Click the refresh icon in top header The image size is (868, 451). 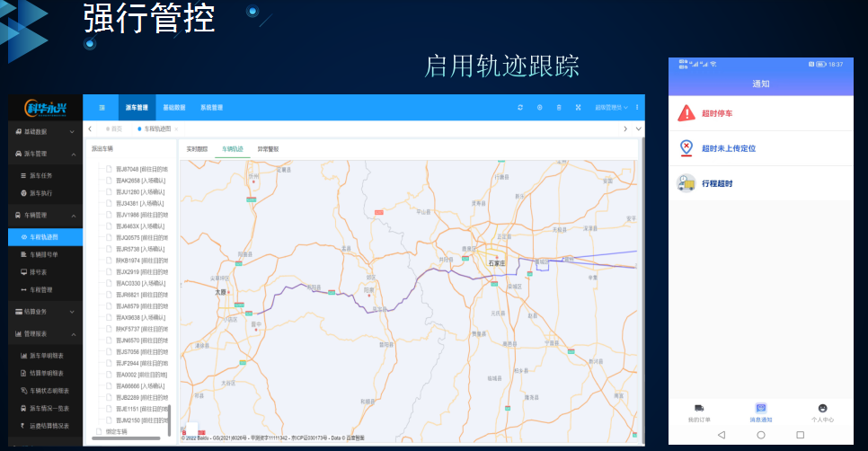click(x=519, y=107)
